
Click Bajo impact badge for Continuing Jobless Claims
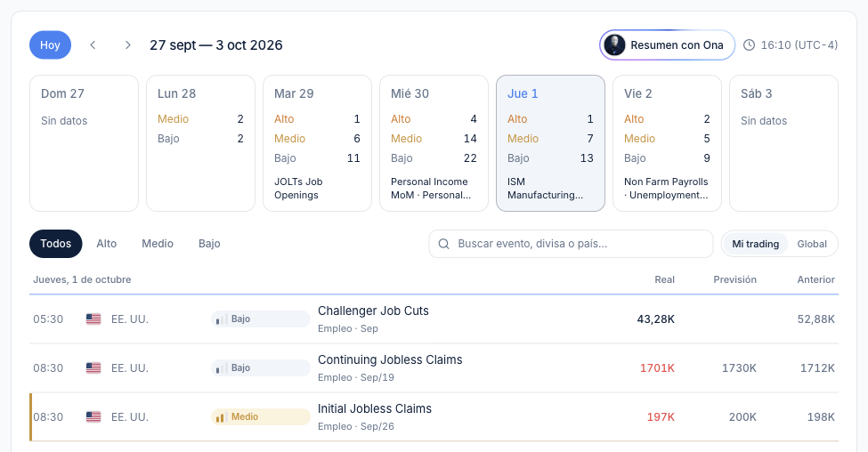(261, 367)
